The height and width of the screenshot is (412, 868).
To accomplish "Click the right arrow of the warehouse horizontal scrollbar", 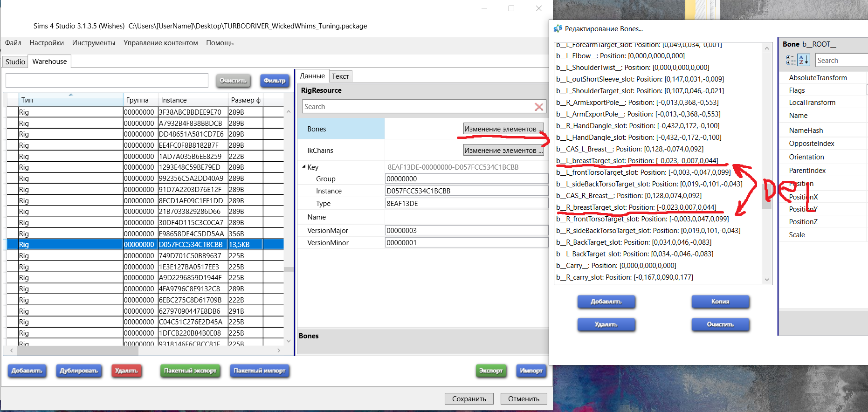I will pyautogui.click(x=279, y=350).
